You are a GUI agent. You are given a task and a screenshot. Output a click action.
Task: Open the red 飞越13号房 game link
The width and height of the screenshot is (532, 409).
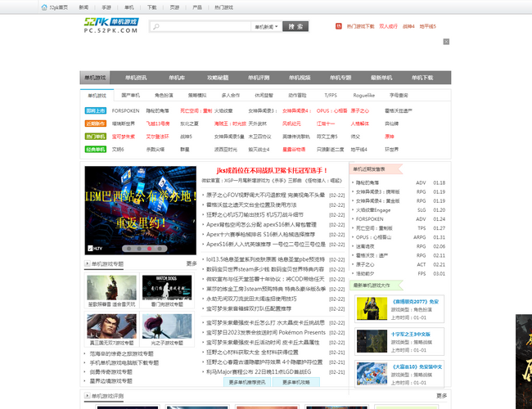pyautogui.click(x=158, y=124)
